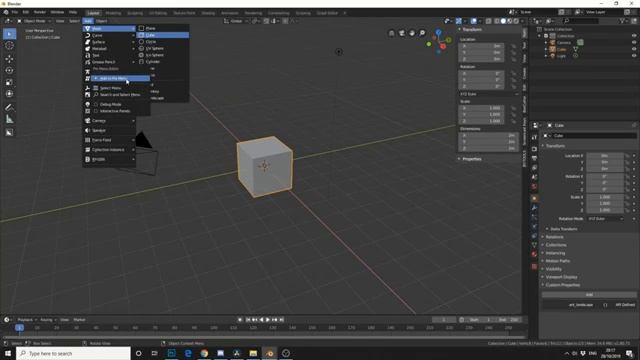640x360 pixels.
Task: Toggle X-ray view in viewport header
Action: 488,21
